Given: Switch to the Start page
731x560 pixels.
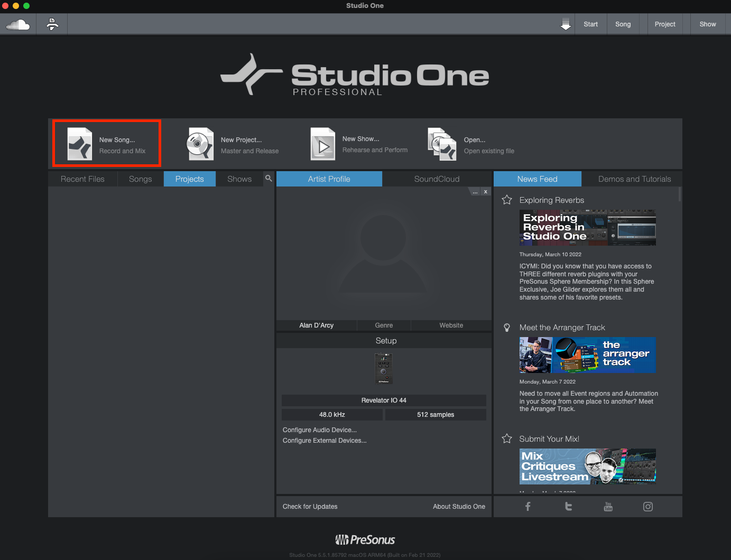Looking at the screenshot, I should (591, 24).
